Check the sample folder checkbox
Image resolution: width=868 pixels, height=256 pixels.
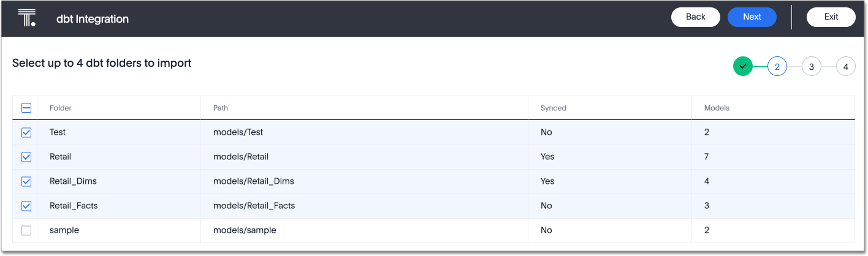[26, 230]
